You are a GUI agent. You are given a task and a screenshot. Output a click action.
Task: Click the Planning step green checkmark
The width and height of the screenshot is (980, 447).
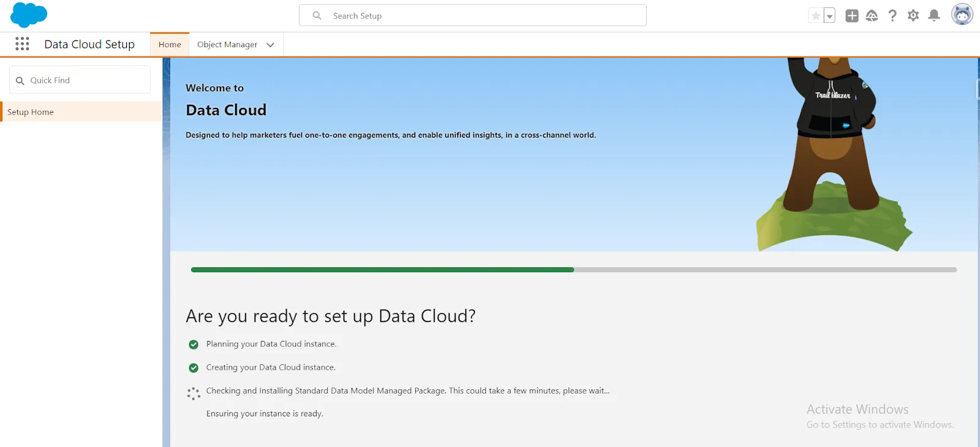[194, 345]
